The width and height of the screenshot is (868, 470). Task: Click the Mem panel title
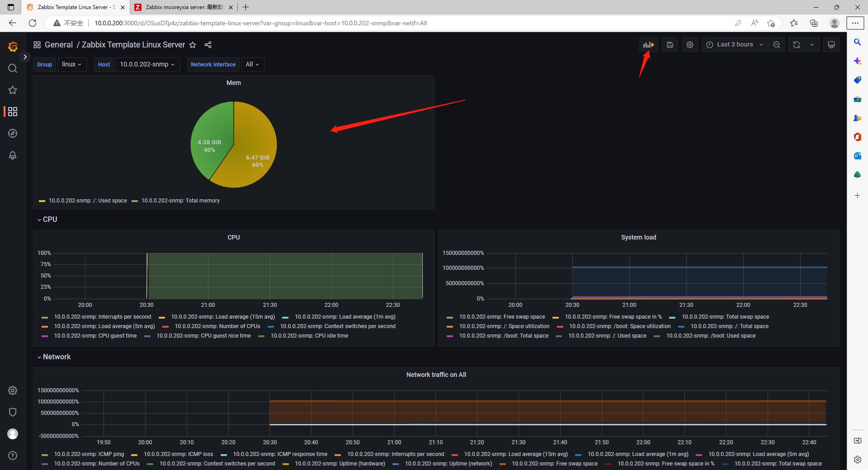tap(234, 83)
